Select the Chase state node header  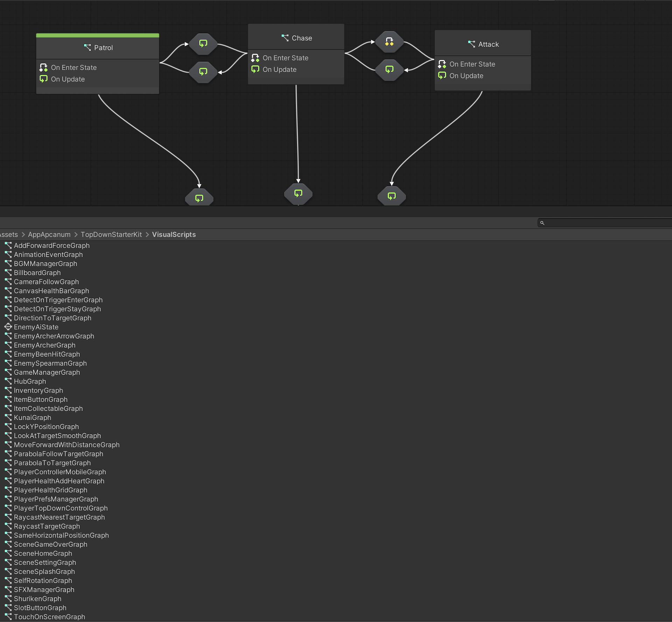(x=296, y=38)
